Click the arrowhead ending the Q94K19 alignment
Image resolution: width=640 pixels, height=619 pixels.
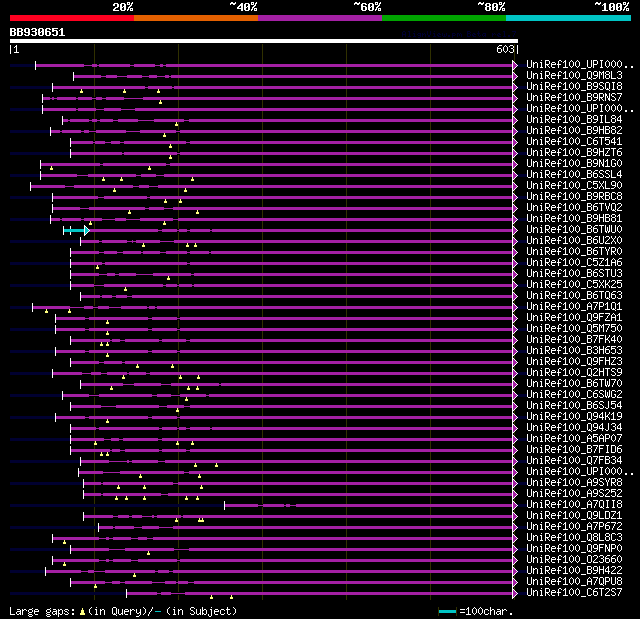[x=515, y=417]
